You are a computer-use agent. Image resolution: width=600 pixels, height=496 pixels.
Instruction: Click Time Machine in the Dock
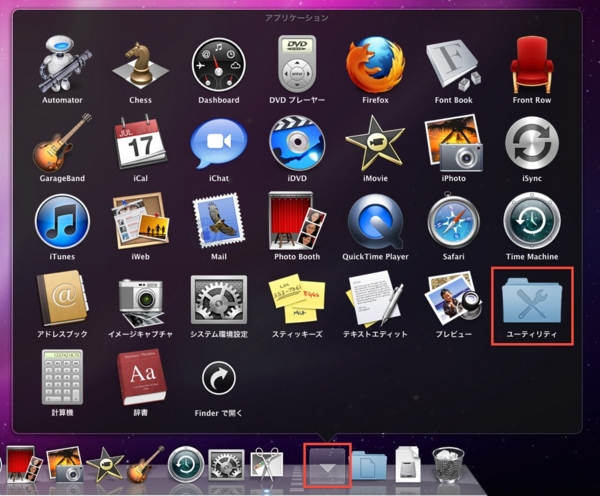pos(186,465)
